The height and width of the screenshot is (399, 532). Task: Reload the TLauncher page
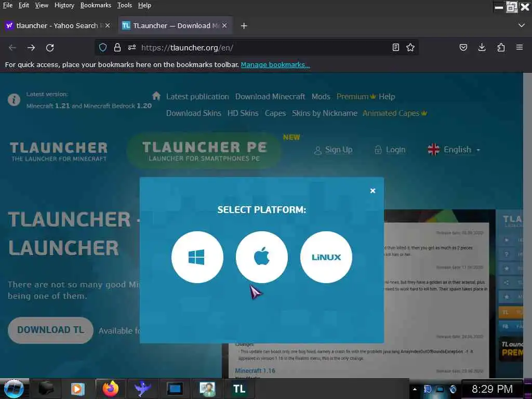(50, 47)
